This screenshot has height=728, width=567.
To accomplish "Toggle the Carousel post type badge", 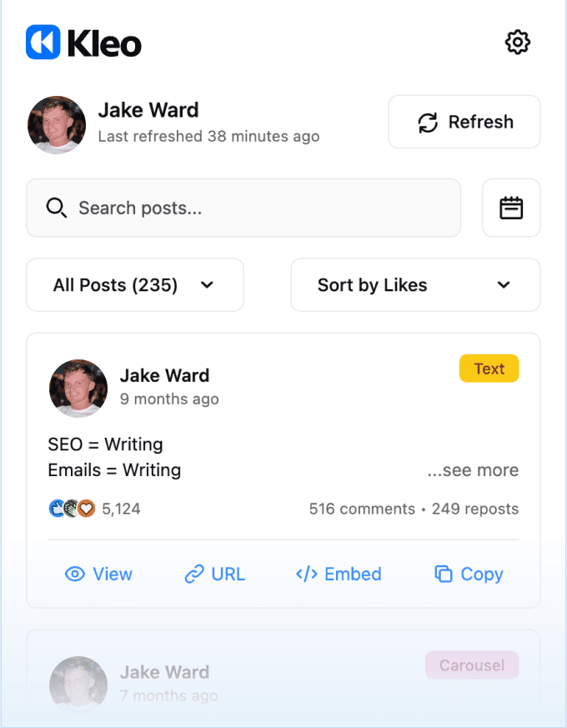I will pyautogui.click(x=472, y=665).
